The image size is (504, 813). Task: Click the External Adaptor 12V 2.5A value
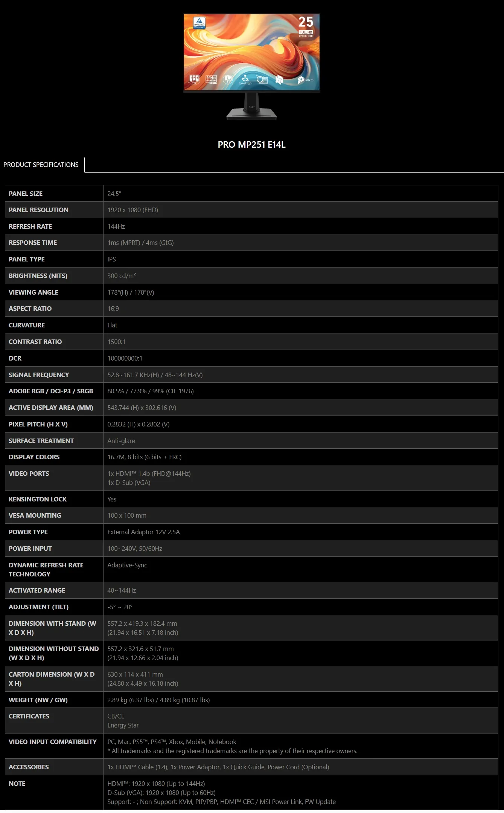coord(143,532)
